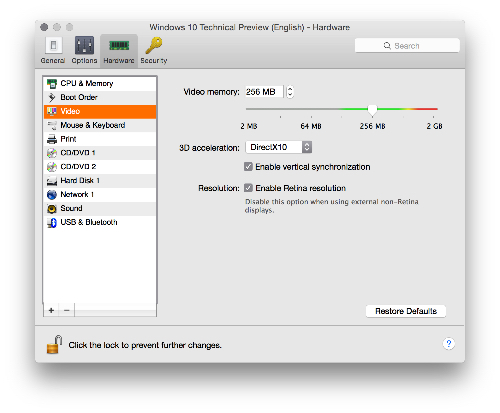Click the CD/DVD 2 disc icon
The width and height of the screenshot is (500, 413).
click(52, 167)
